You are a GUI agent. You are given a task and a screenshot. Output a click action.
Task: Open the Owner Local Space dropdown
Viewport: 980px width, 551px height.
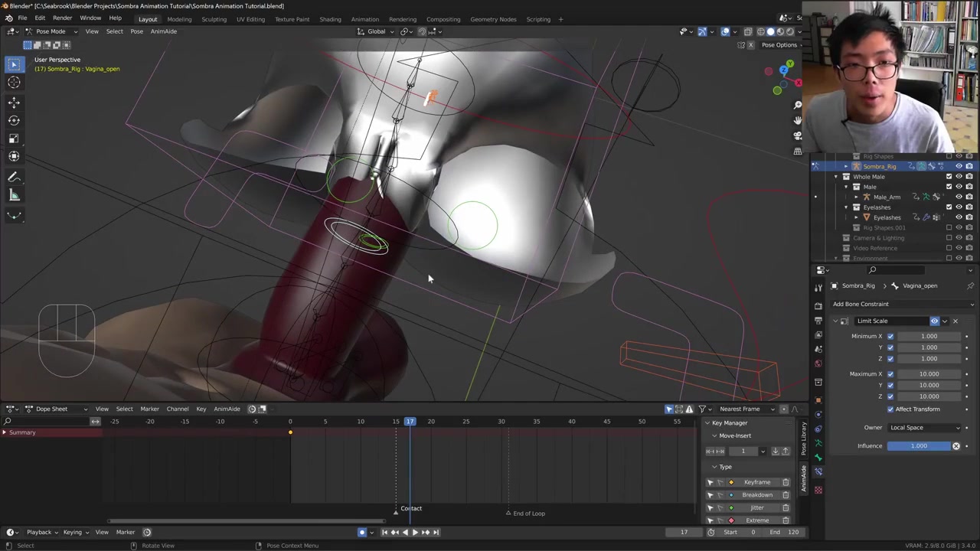[x=923, y=428]
